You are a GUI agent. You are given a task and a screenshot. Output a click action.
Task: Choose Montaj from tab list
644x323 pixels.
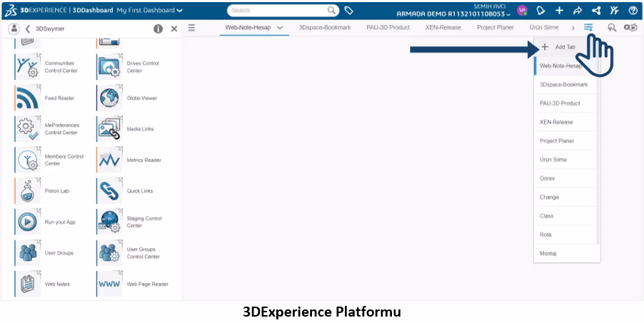coord(565,254)
